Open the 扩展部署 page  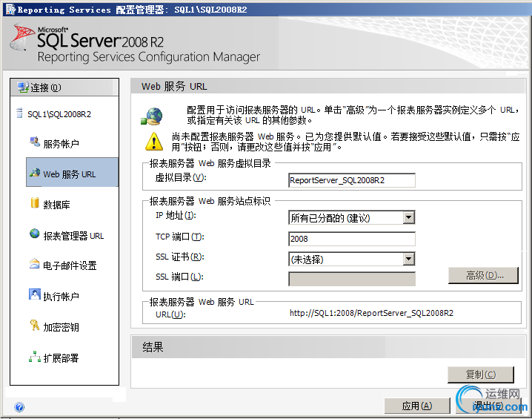point(61,358)
